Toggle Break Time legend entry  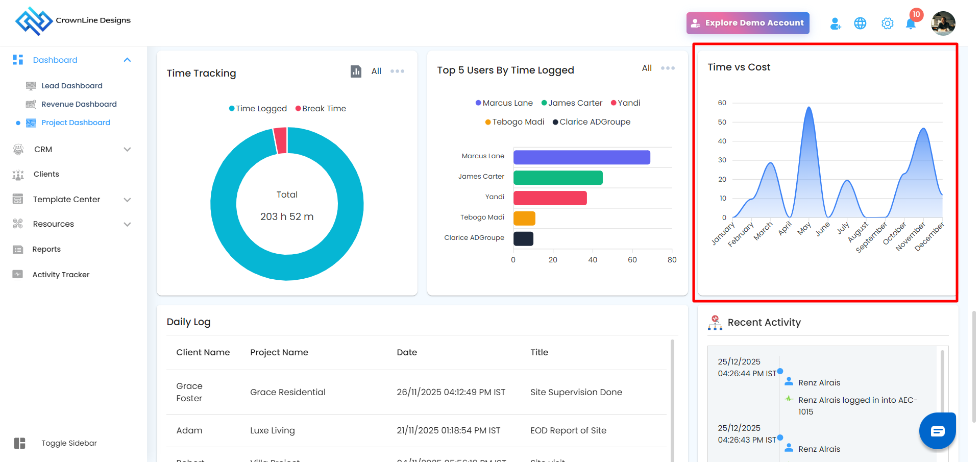(x=321, y=109)
